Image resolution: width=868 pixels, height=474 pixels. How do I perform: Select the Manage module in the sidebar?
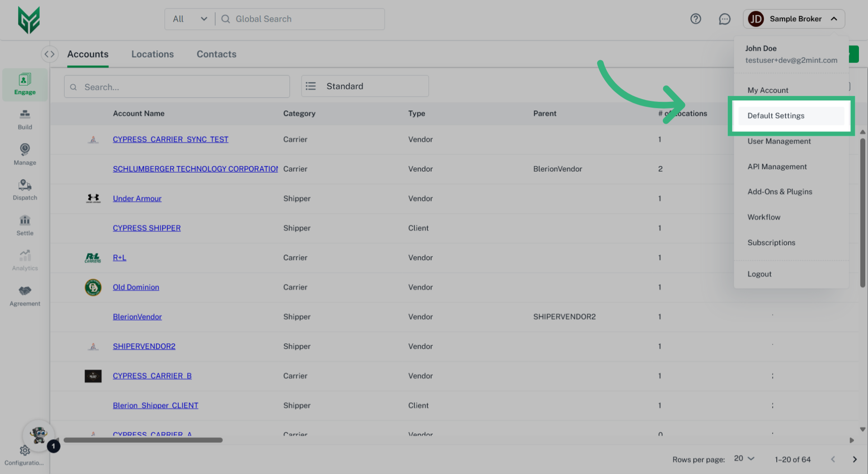coord(24,154)
